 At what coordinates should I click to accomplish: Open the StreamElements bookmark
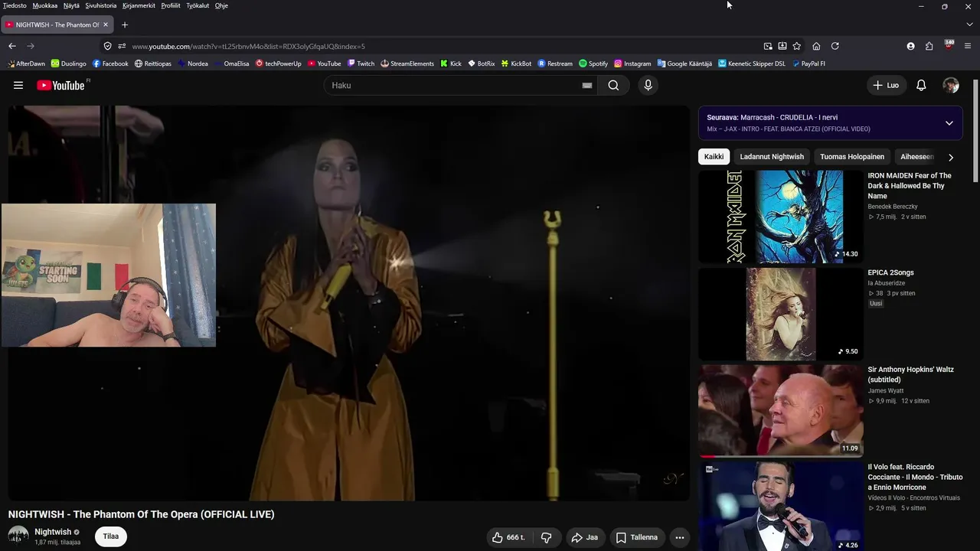pos(407,64)
